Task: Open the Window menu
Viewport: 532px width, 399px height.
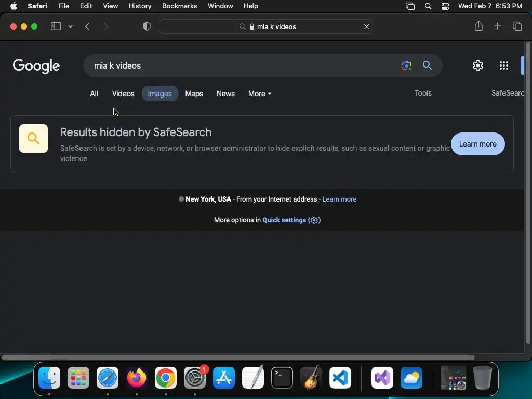Action: (x=220, y=6)
